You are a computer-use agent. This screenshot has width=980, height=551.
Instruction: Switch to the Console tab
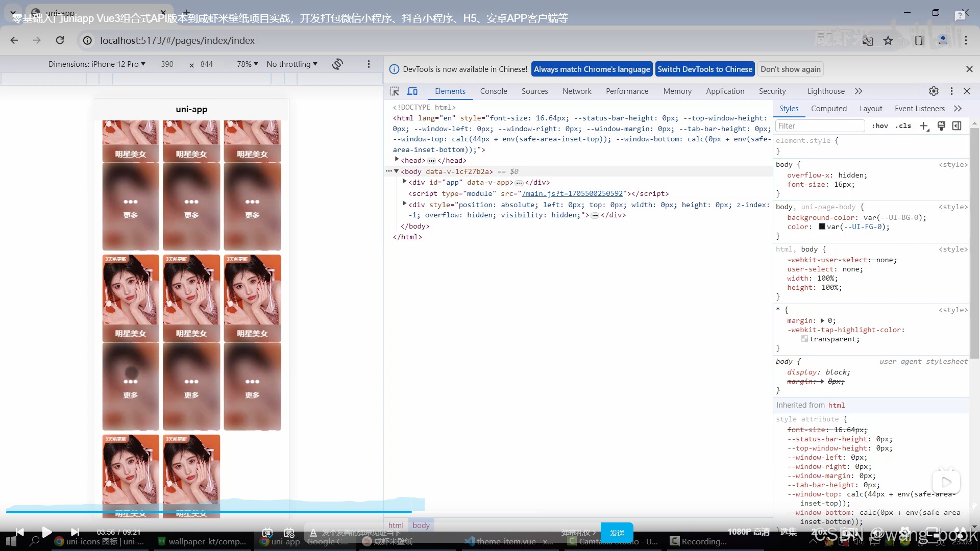point(494,91)
